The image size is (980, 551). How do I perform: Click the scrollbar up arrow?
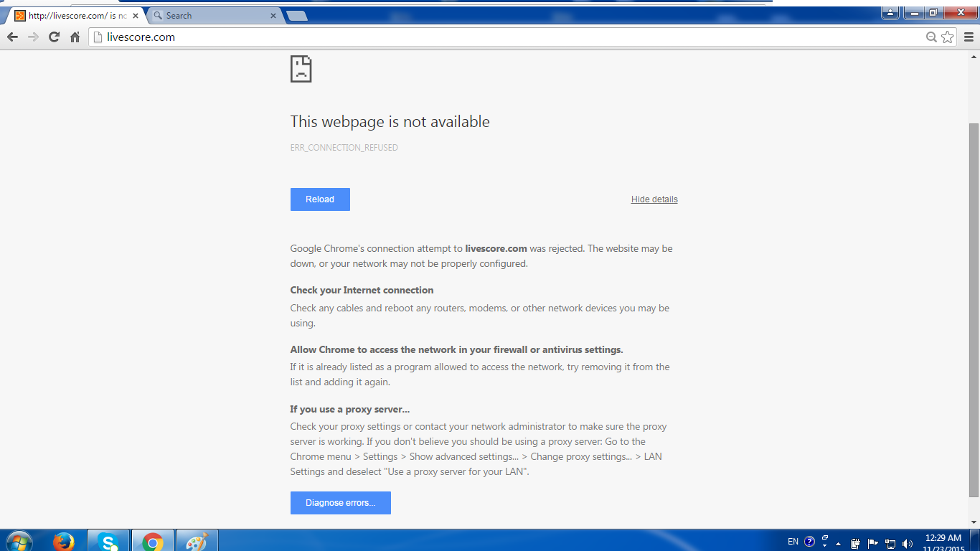pyautogui.click(x=974, y=57)
